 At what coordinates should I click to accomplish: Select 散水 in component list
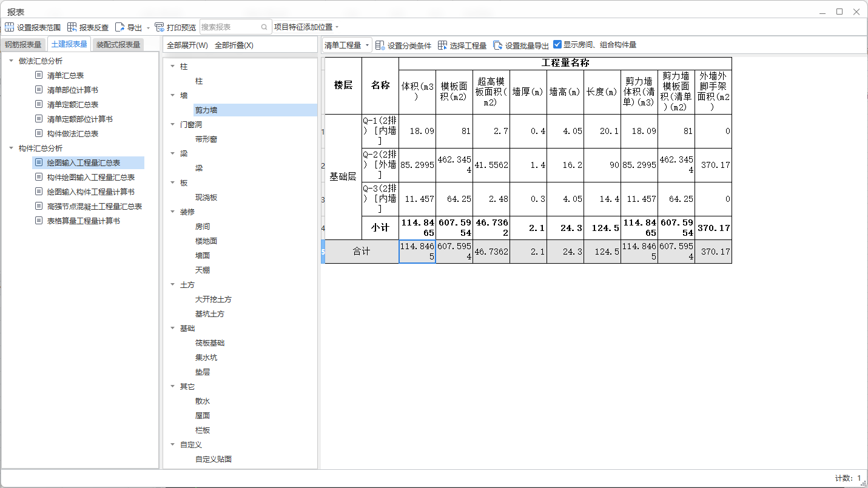coord(203,401)
